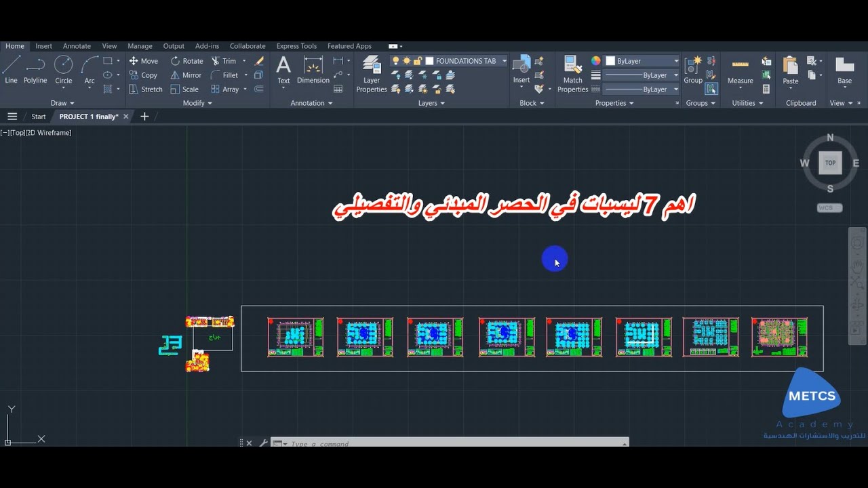Click the object color wheel icon

pos(596,61)
